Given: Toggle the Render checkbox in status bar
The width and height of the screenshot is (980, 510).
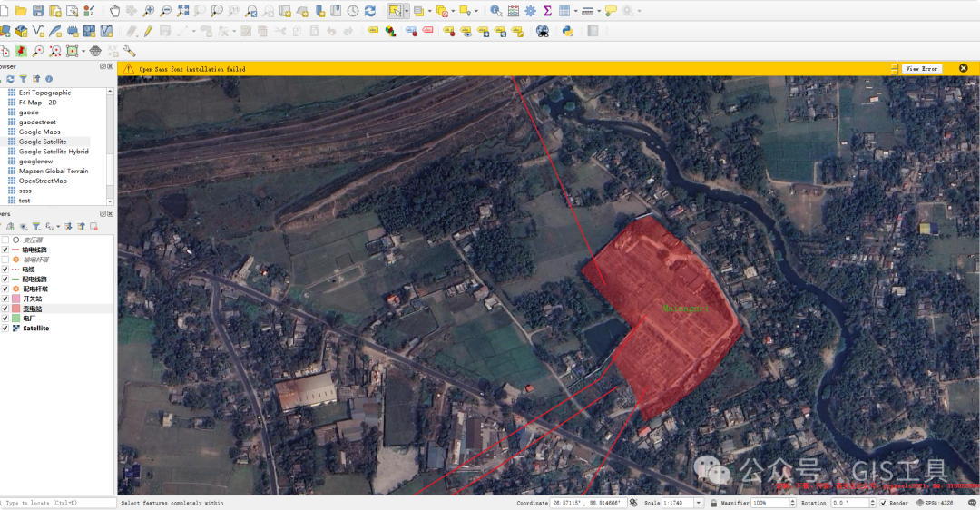Looking at the screenshot, I should (883, 503).
